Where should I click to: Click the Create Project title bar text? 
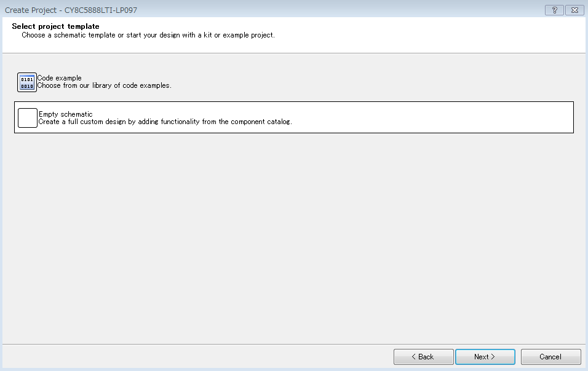[71, 10]
